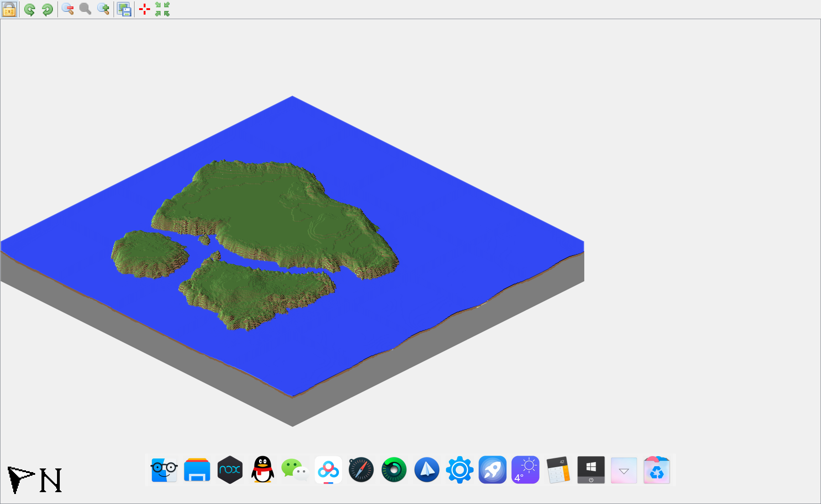Launch the Nox app from the dock
This screenshot has height=504, width=821.
pos(230,470)
